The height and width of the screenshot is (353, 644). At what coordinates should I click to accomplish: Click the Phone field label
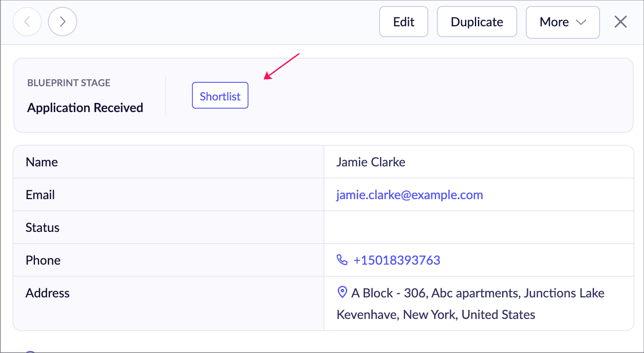coord(43,260)
